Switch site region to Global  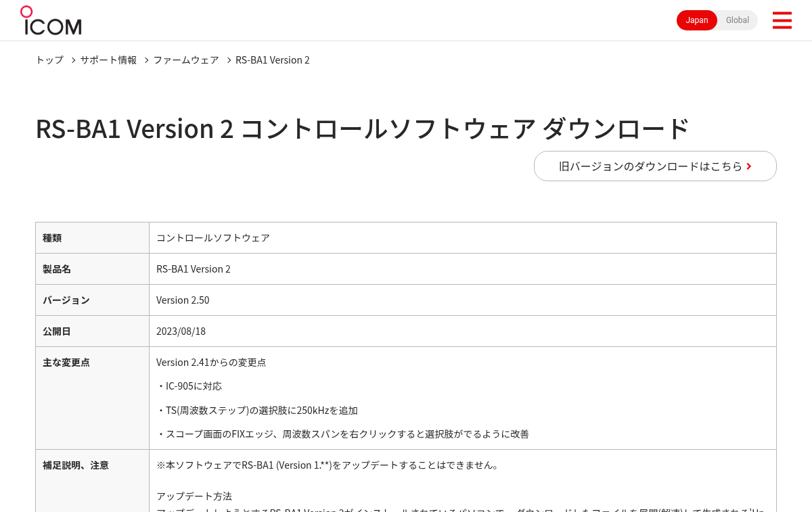tap(738, 20)
